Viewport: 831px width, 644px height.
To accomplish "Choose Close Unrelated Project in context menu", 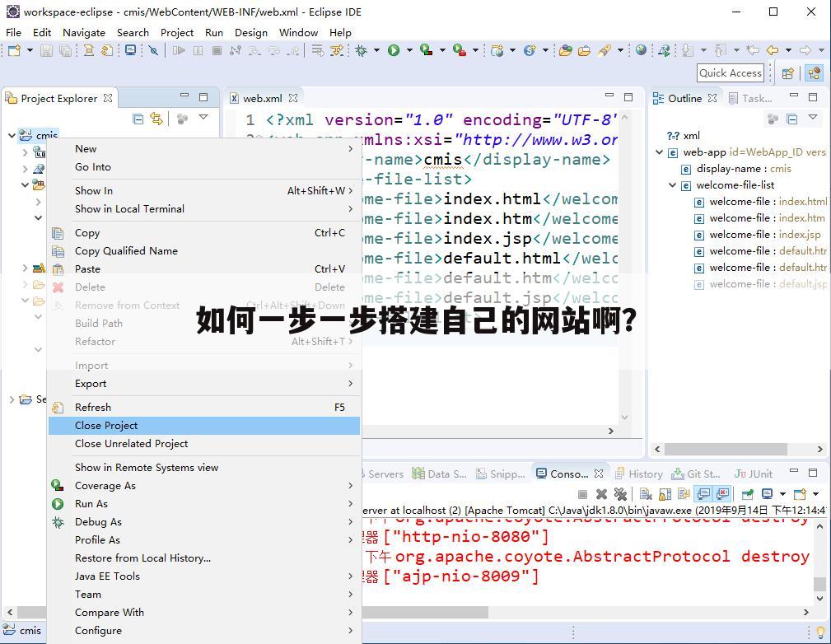I will (x=204, y=444).
